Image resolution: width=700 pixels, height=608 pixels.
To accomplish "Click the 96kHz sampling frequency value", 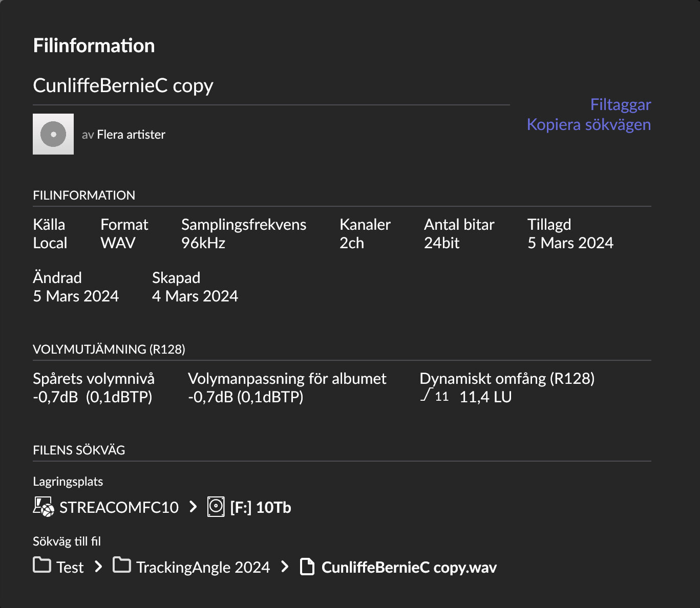I will point(203,243).
